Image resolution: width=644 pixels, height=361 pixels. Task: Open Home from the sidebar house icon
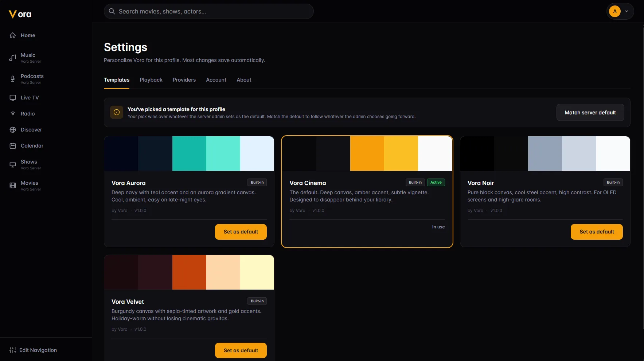pos(13,35)
